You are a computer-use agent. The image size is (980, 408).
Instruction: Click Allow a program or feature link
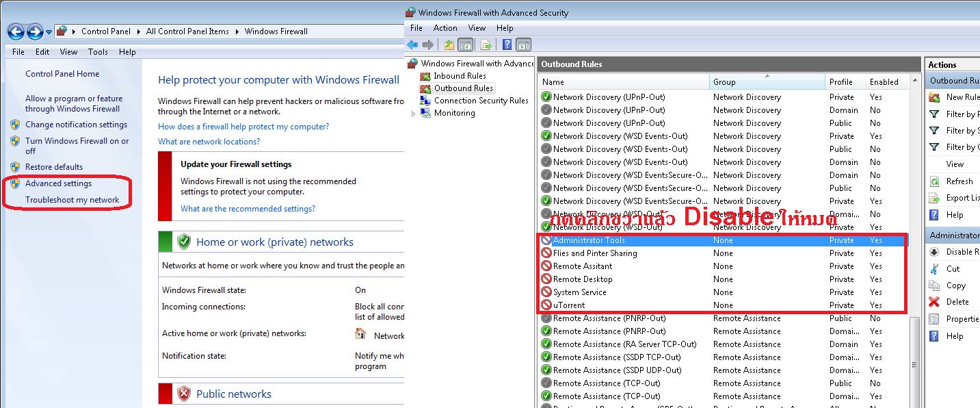(x=74, y=103)
